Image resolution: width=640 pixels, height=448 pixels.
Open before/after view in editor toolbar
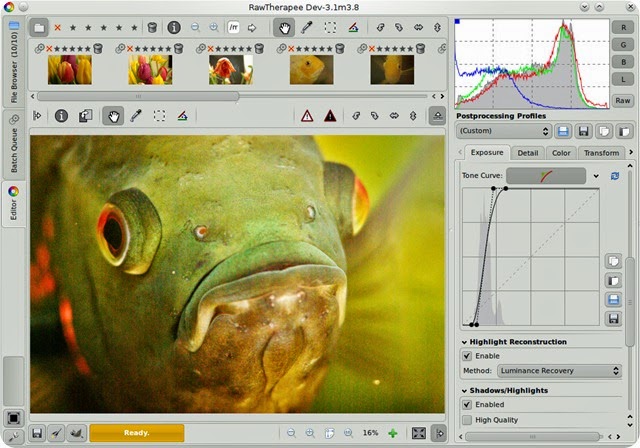coord(85,116)
